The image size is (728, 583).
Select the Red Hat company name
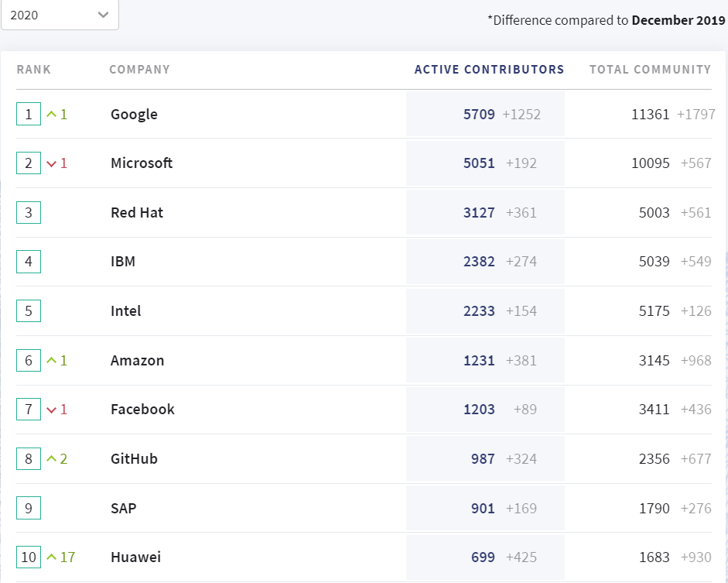coord(137,213)
